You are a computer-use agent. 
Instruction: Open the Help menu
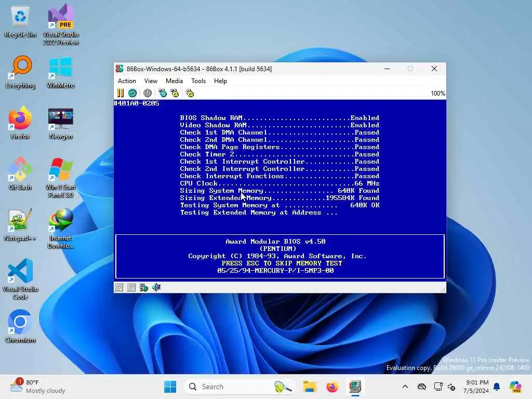click(x=220, y=81)
